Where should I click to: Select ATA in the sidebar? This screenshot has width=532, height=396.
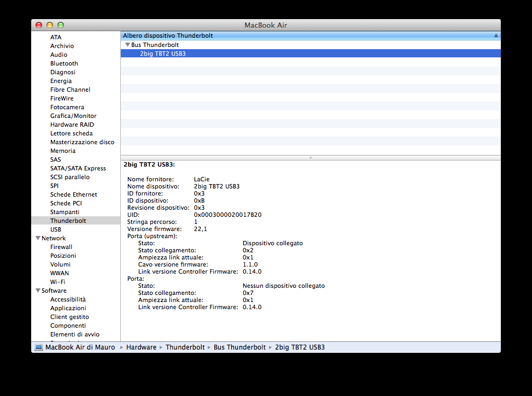click(56, 37)
